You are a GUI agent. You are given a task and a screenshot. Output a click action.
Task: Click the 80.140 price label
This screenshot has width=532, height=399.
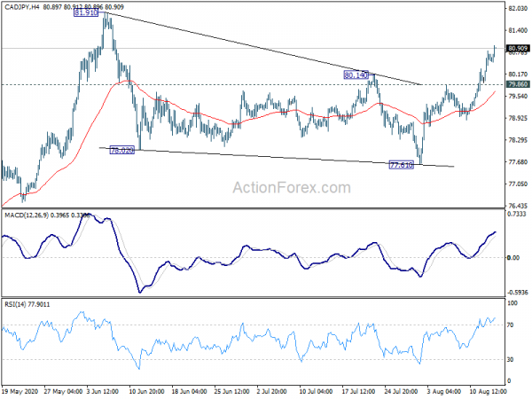coord(356,74)
